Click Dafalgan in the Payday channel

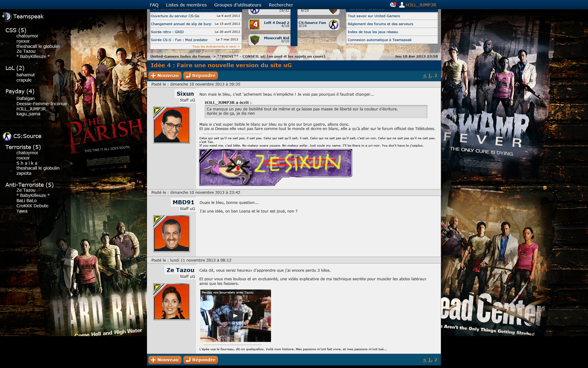(25, 98)
